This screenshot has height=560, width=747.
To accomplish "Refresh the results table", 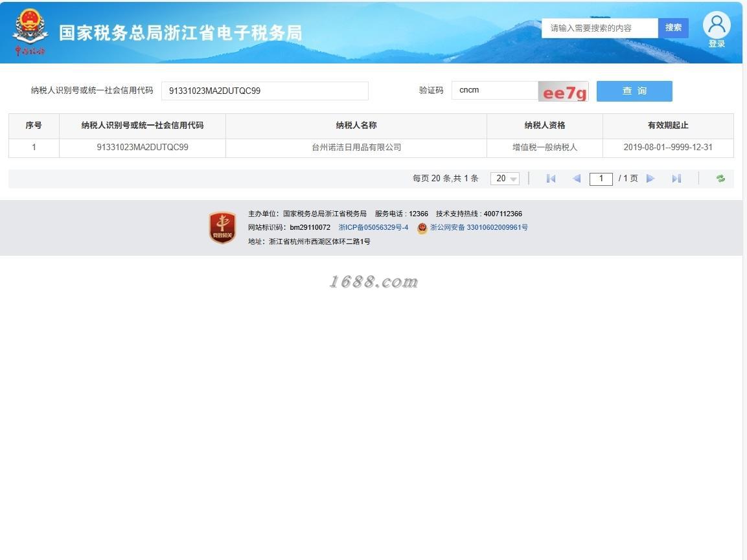I will [x=720, y=179].
